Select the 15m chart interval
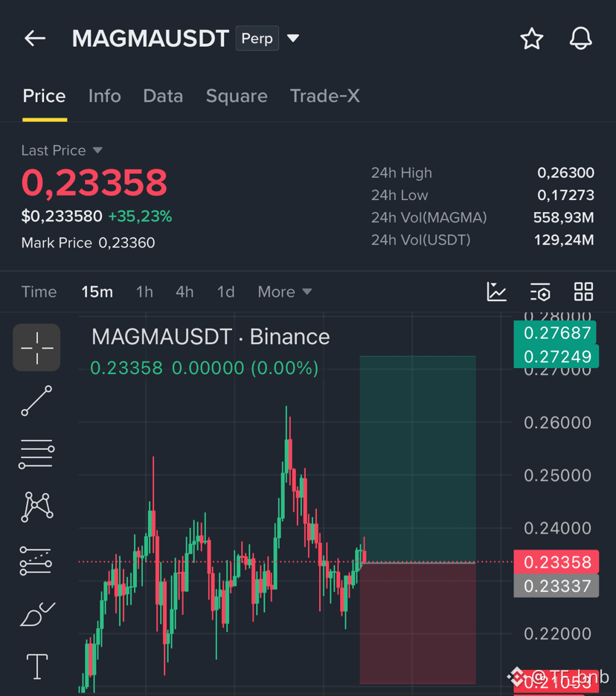The height and width of the screenshot is (696, 616). pos(97,292)
